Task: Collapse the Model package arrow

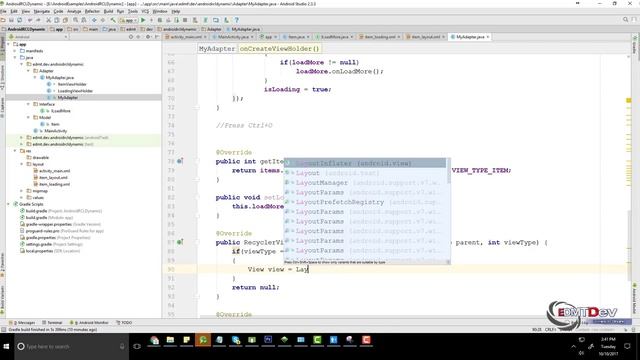Action: (29, 118)
